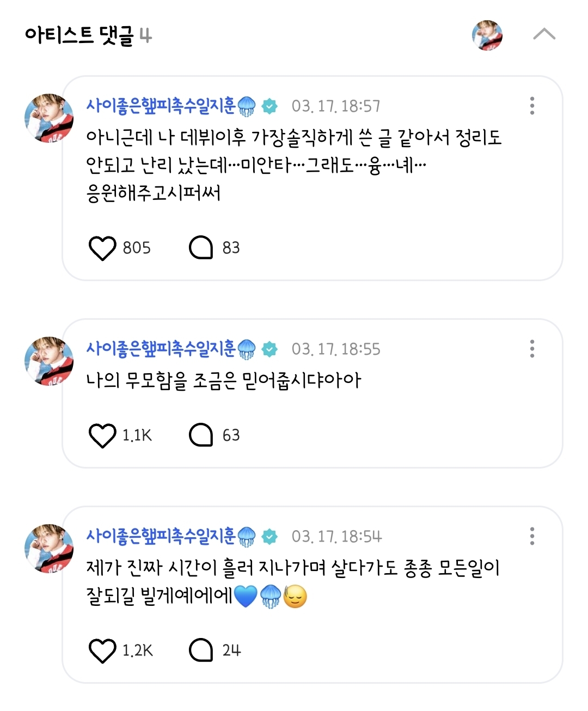
Task: Open artist username on the 18:55 comment
Action: pyautogui.click(x=171, y=349)
